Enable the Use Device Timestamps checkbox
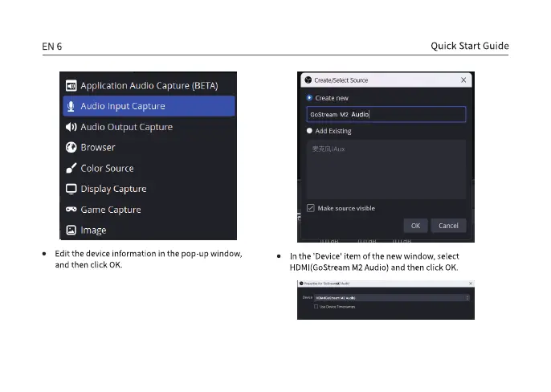 click(x=316, y=306)
